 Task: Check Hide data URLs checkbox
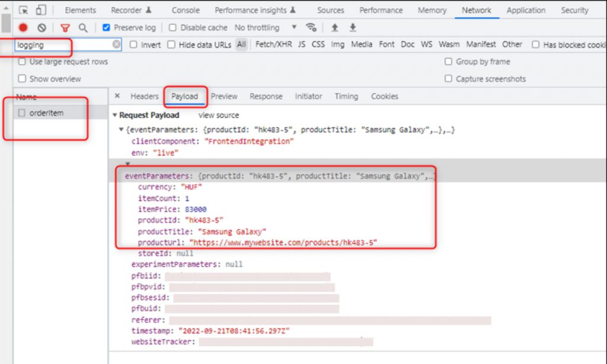point(171,44)
